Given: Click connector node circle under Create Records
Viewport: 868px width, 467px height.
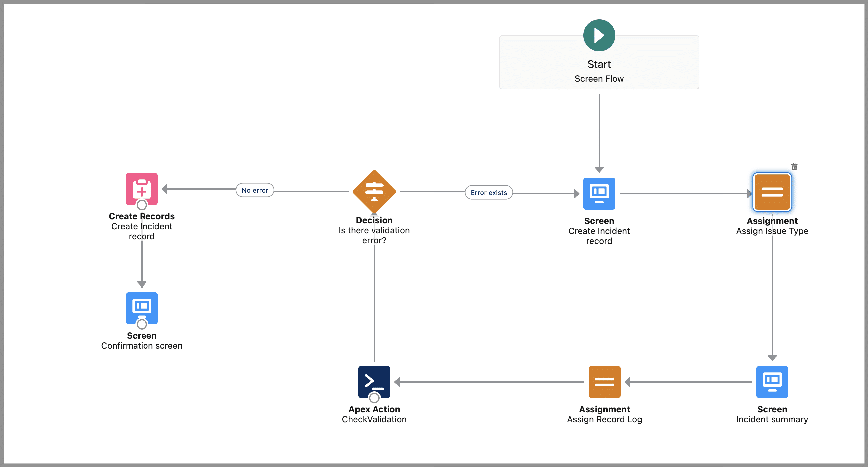Looking at the screenshot, I should coord(142,204).
